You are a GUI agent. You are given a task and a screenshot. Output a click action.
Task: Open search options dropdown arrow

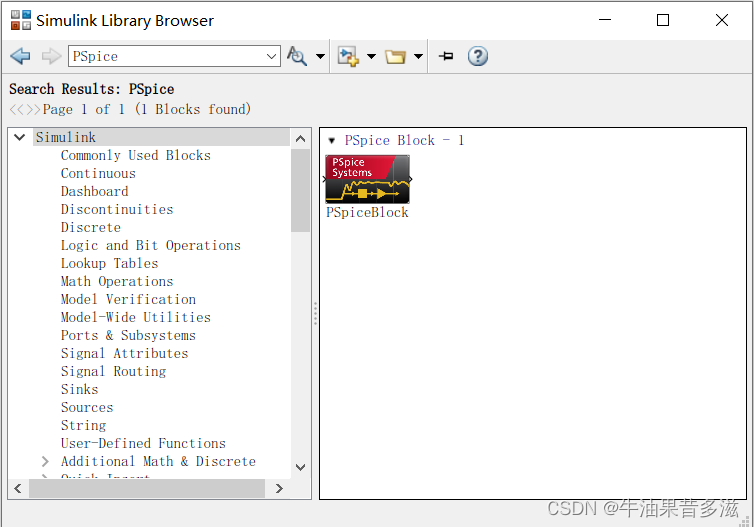point(320,56)
